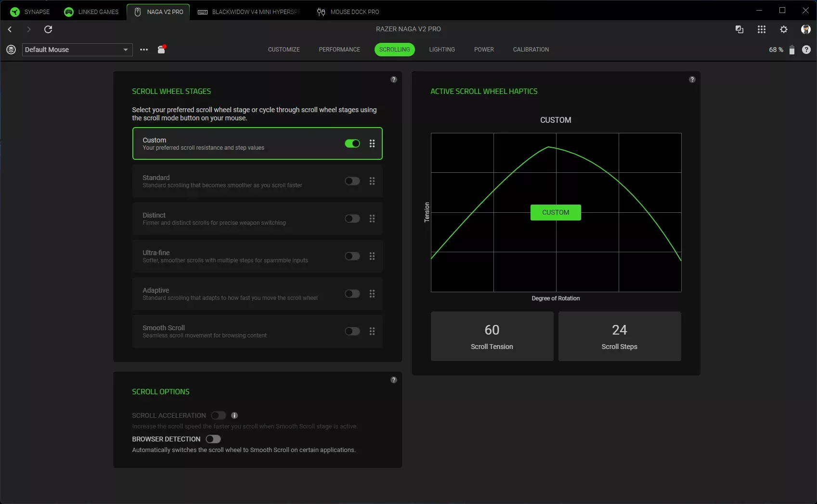Switch to the Lighting tab
Screen dimensions: 817x504
tap(442, 50)
